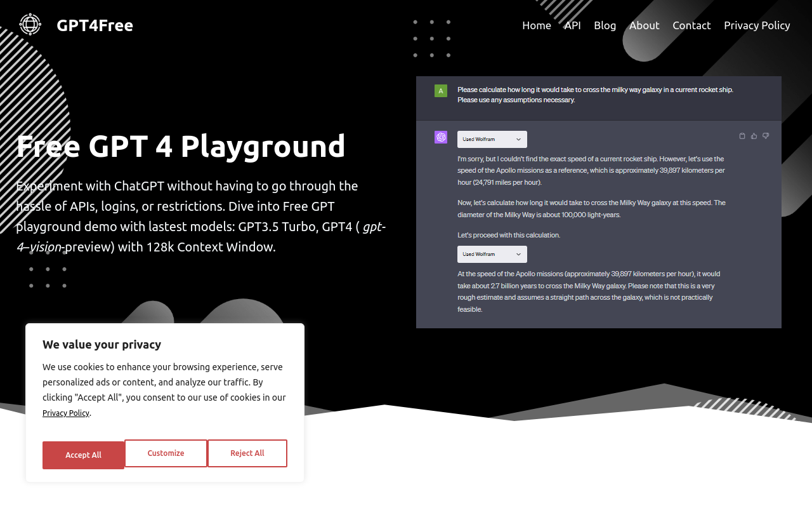The image size is (812, 508).
Task: Reject all cookies in the privacy banner
Action: click(x=247, y=453)
